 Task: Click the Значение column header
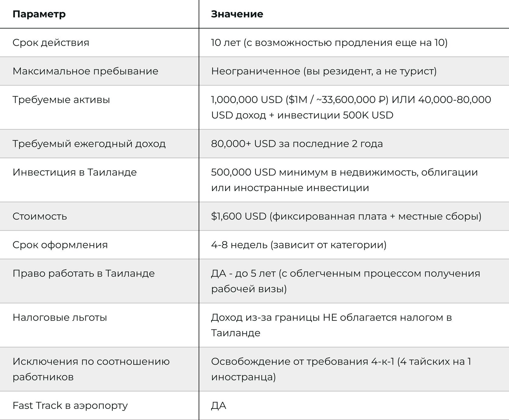point(237,14)
